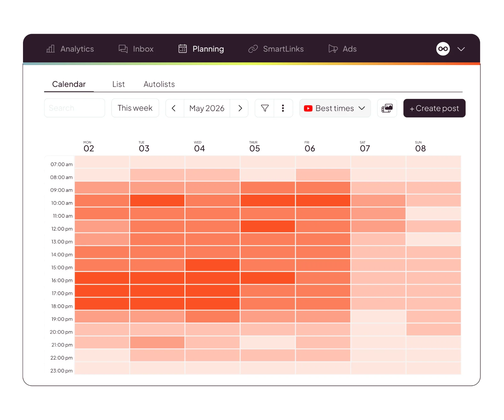Select the Planning calendar icon
Viewport: 504px width, 420px height.
click(183, 49)
